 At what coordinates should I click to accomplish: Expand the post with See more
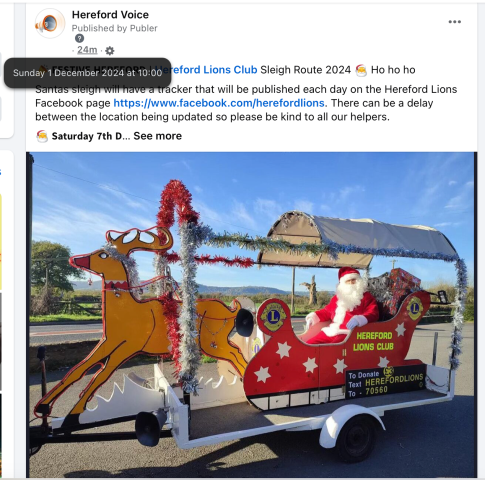(158, 136)
